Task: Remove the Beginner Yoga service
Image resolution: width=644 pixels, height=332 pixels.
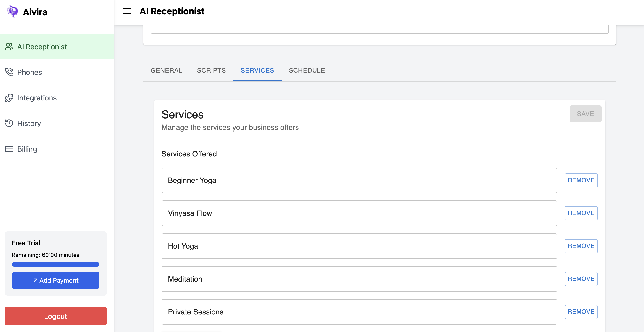Action: click(x=581, y=180)
